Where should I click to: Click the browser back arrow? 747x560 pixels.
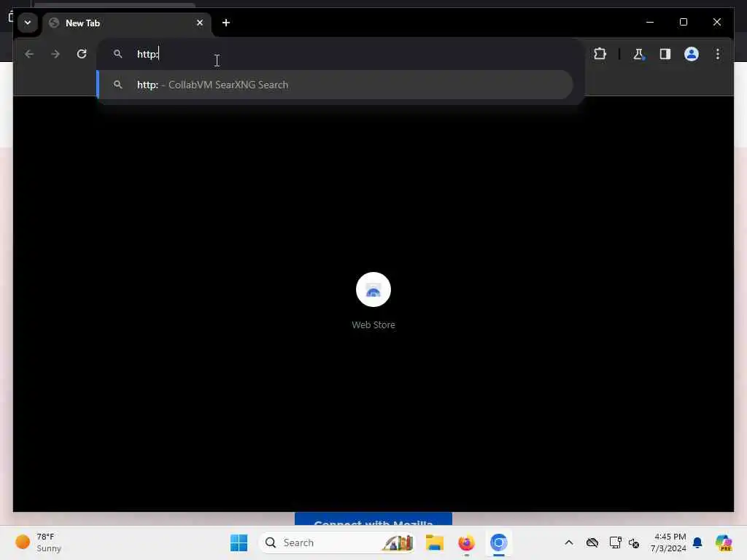click(x=29, y=54)
